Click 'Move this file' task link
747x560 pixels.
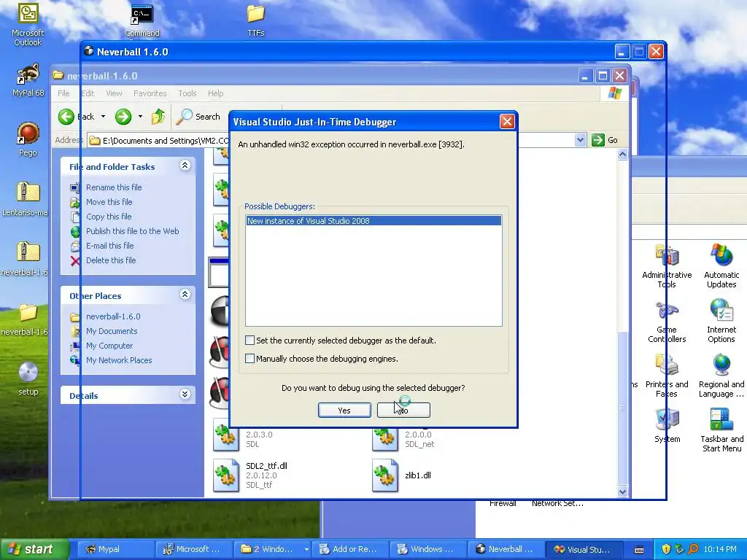tap(109, 202)
